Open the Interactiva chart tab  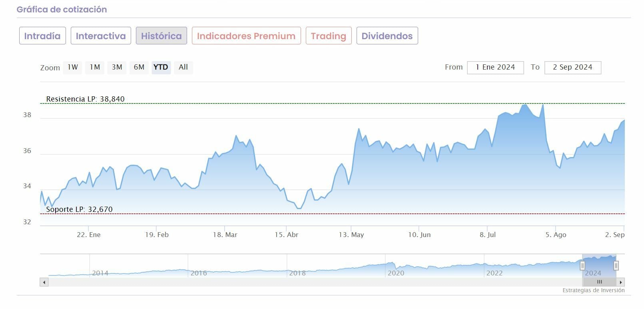pyautogui.click(x=101, y=36)
